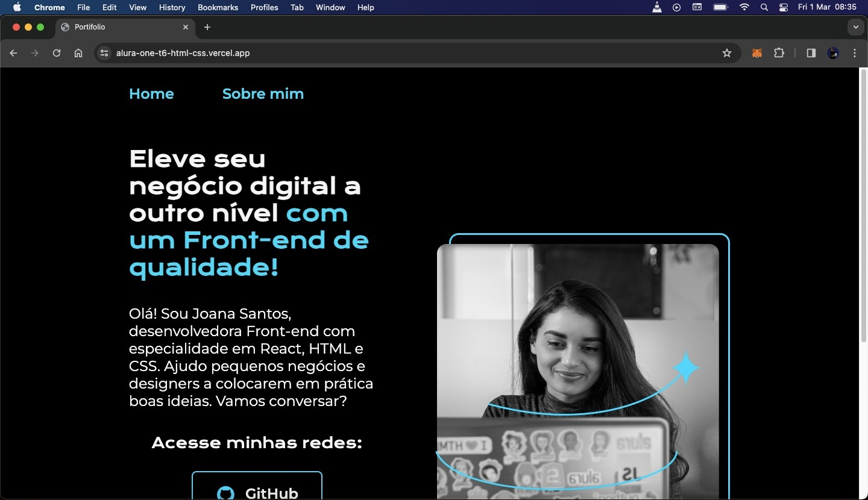Click the 'Acesse minhas redes:' heading
Image resolution: width=868 pixels, height=500 pixels.
pos(257,443)
